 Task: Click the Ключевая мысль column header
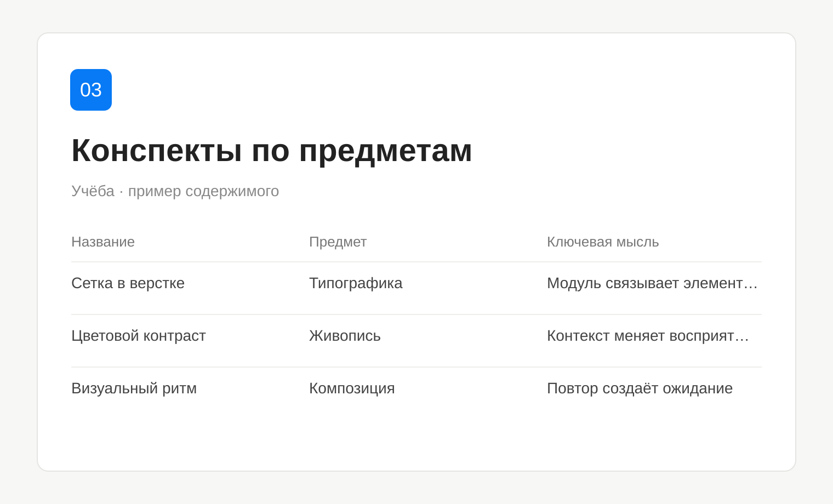click(603, 242)
